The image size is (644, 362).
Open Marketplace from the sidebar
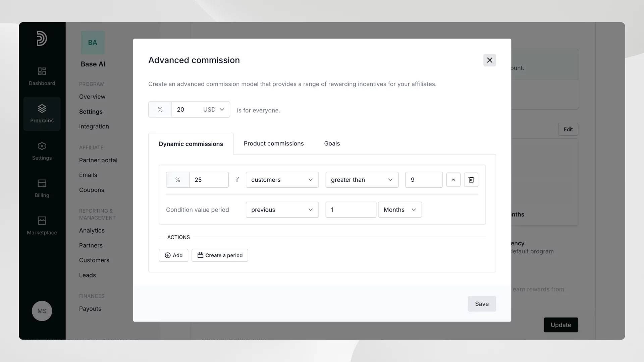42,226
